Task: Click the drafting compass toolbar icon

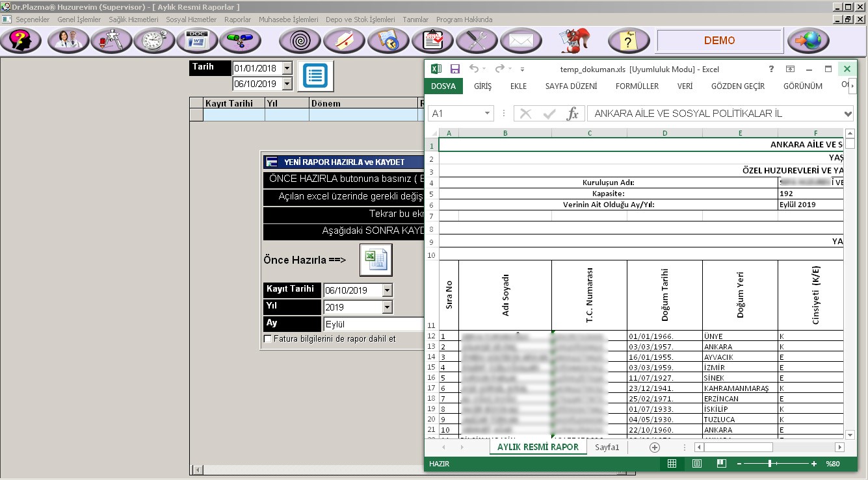Action: (x=111, y=41)
